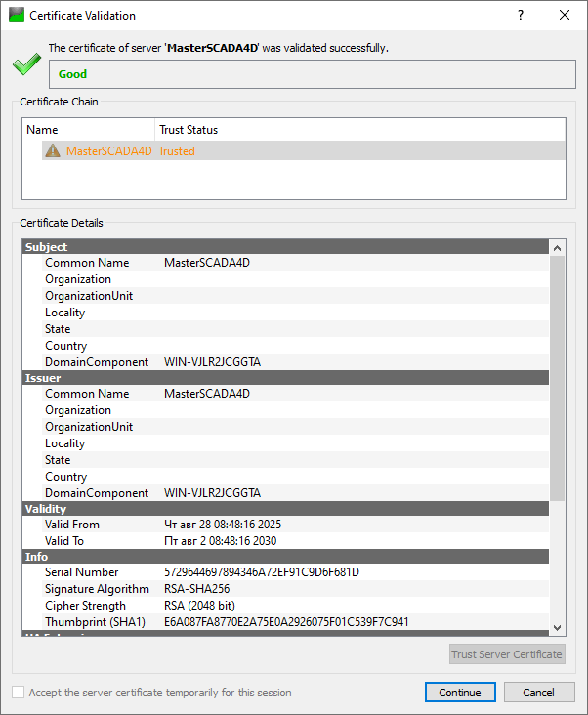Enable accepting the certificate temporarily checkbox

(x=19, y=693)
